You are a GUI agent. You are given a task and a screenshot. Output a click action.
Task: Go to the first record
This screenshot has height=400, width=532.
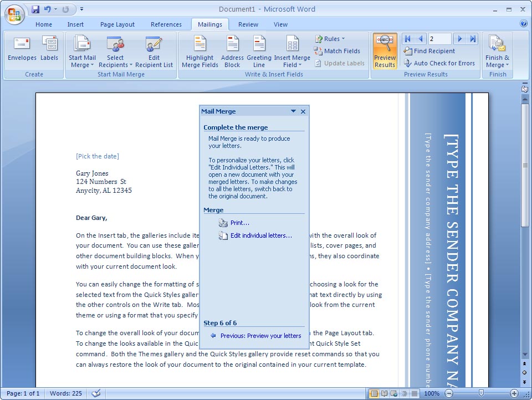click(x=408, y=39)
